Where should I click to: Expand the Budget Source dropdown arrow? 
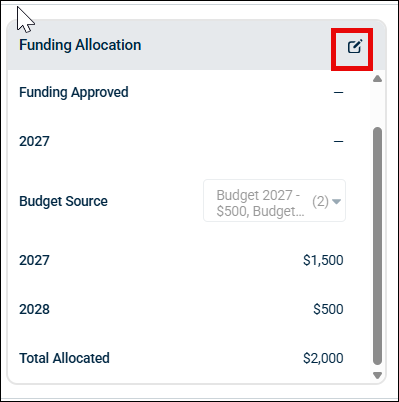click(336, 201)
